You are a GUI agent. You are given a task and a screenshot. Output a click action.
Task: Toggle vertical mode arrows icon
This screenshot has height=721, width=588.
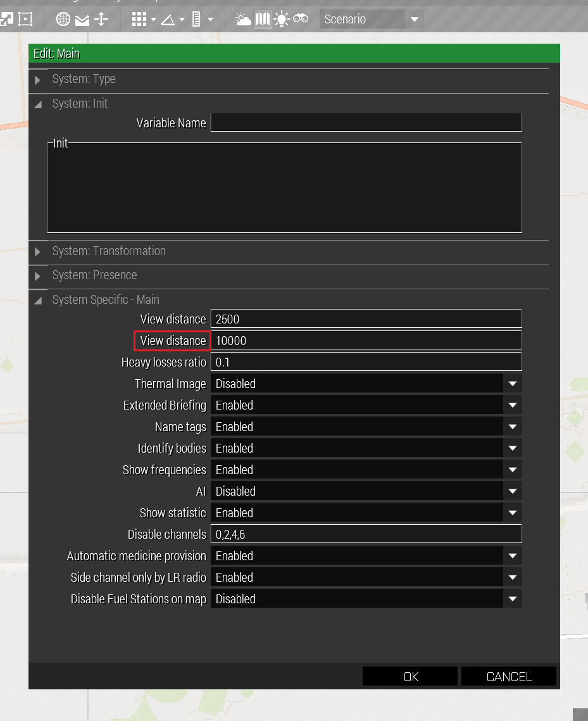101,19
